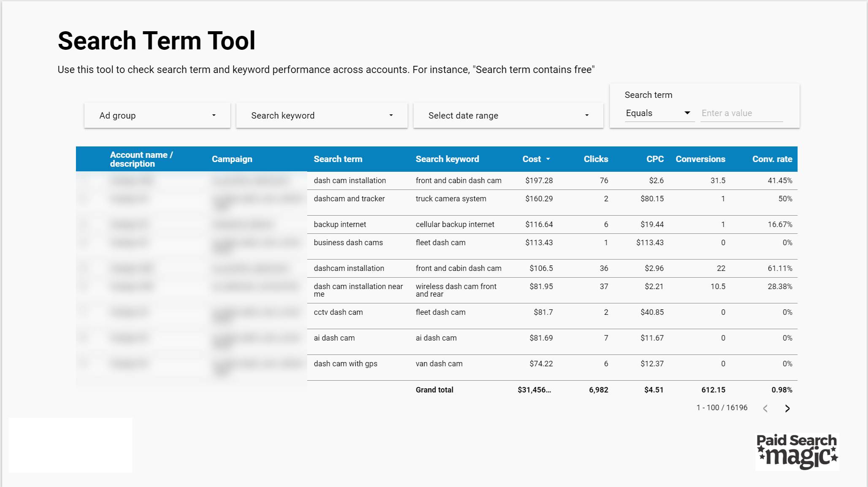Screen dimensions: 868x487
Task: Sort by Clicks column header
Action: (x=595, y=159)
